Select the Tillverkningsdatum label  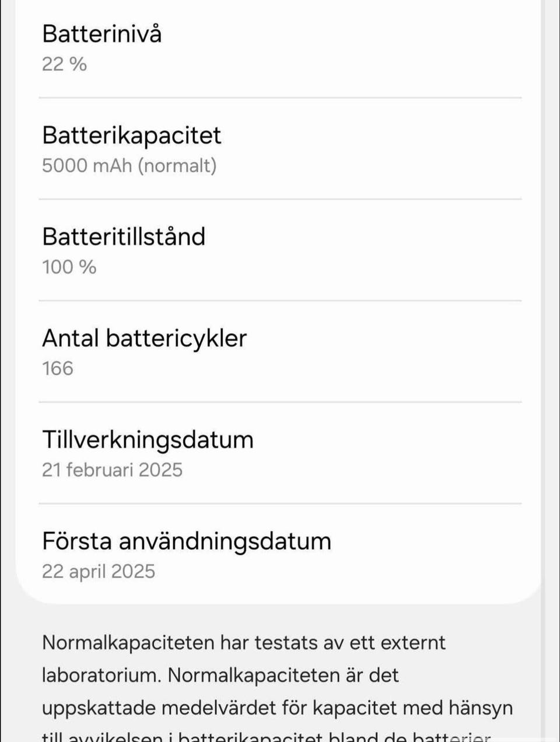click(148, 440)
